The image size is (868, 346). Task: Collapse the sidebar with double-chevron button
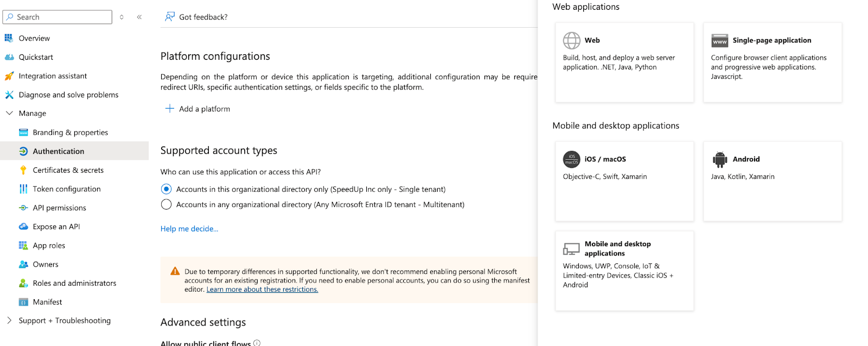139,17
